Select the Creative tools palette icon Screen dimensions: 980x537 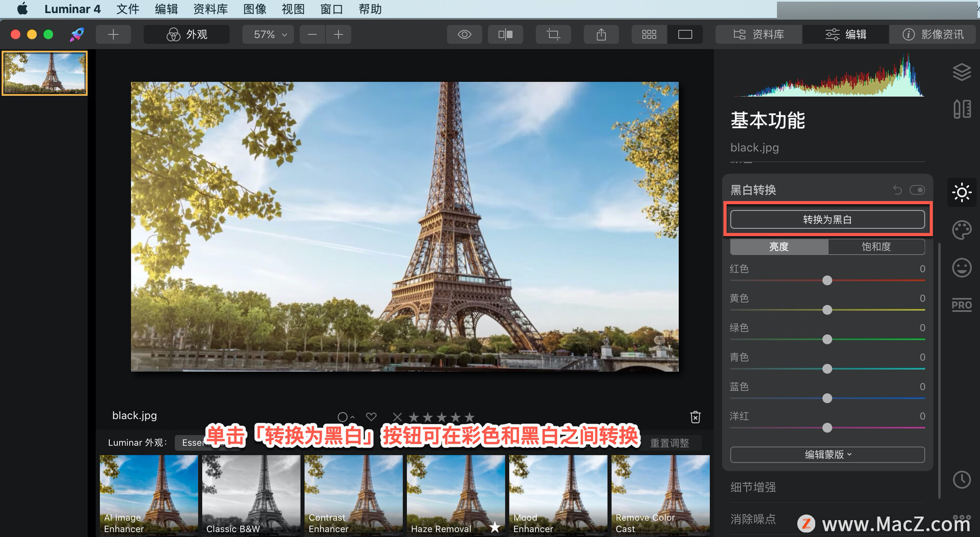click(x=962, y=230)
